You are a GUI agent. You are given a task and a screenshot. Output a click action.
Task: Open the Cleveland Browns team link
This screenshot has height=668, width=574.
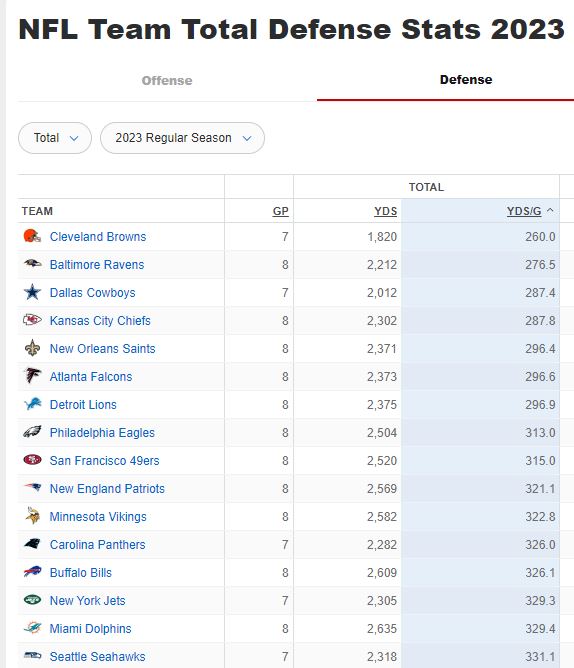[x=98, y=236]
